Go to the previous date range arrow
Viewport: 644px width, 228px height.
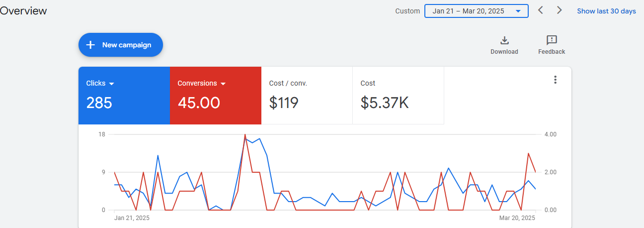point(541,10)
